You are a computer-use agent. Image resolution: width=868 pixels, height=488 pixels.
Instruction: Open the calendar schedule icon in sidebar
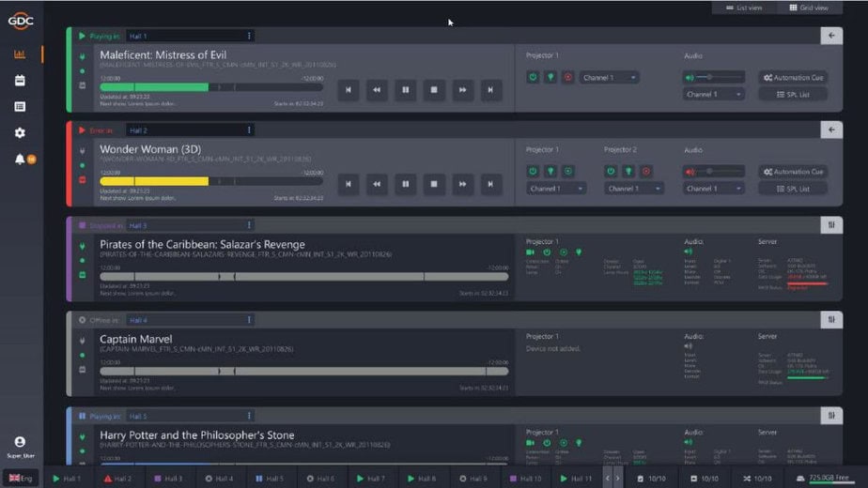pos(20,80)
